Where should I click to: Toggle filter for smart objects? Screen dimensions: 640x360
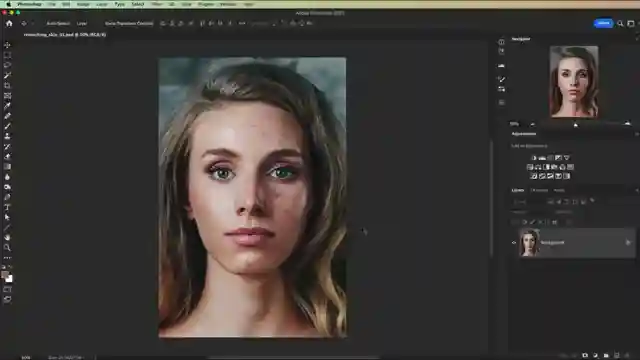tap(583, 202)
